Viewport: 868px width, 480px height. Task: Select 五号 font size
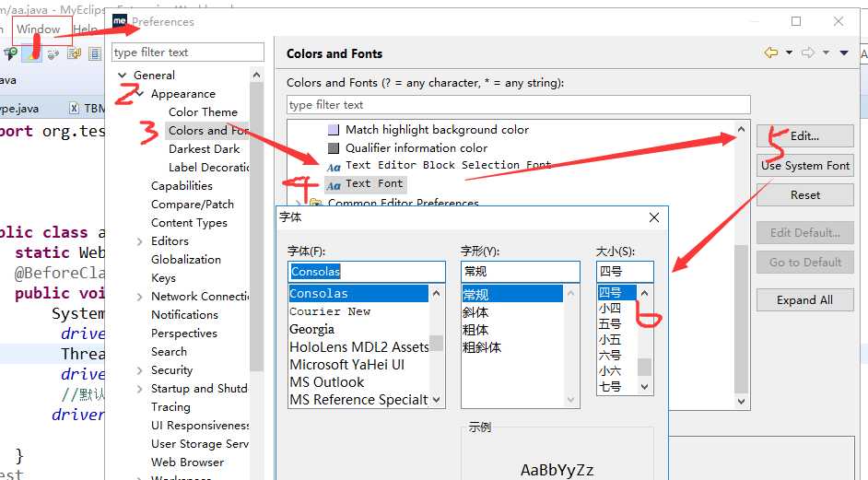point(610,324)
